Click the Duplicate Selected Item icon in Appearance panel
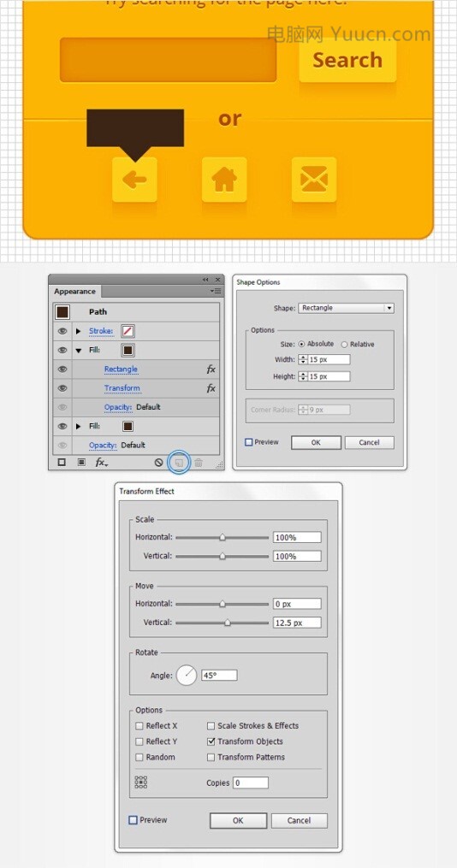Image resolution: width=457 pixels, height=868 pixels. [x=179, y=463]
